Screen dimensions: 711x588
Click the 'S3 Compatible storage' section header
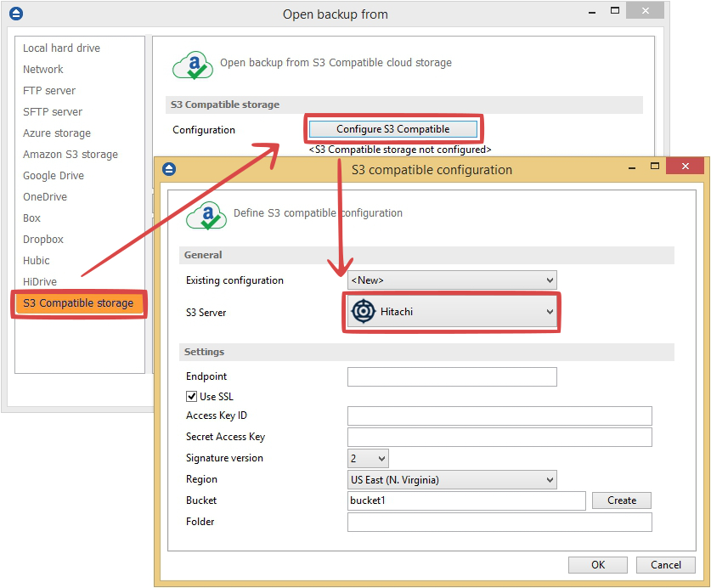225,105
